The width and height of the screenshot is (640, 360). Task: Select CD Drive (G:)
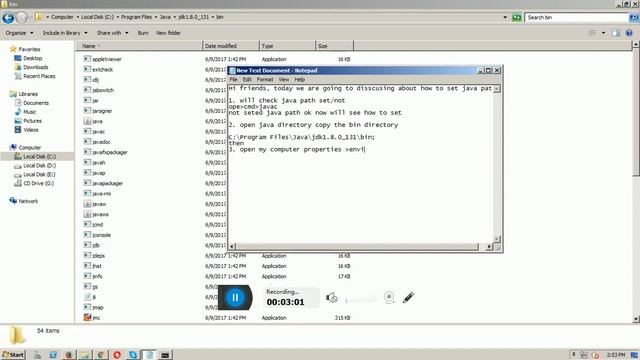[38, 184]
